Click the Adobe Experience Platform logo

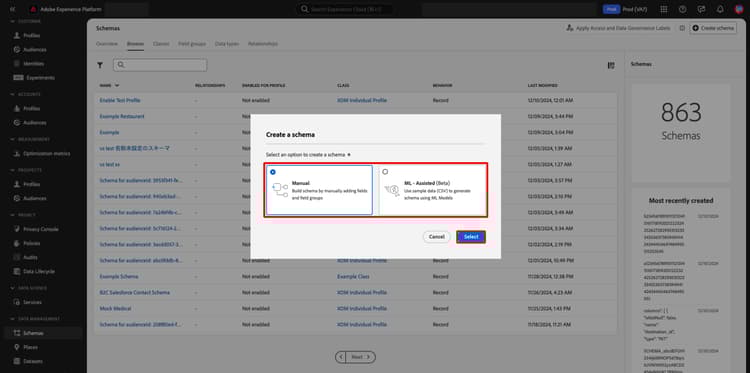click(x=33, y=9)
